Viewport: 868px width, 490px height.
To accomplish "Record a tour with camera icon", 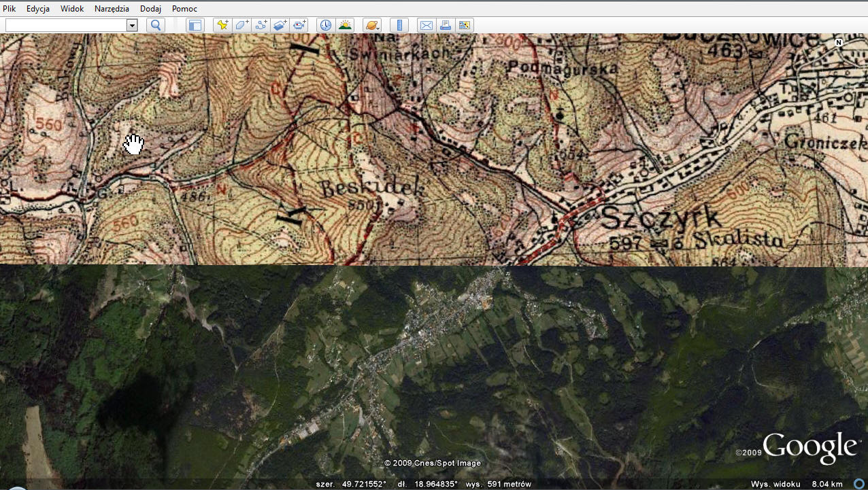I will [x=299, y=25].
